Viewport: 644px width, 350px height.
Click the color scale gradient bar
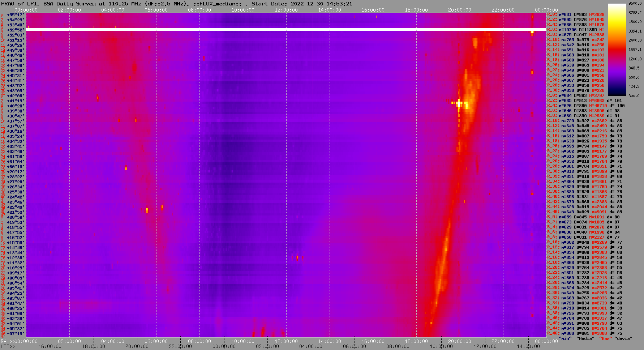pos(617,50)
